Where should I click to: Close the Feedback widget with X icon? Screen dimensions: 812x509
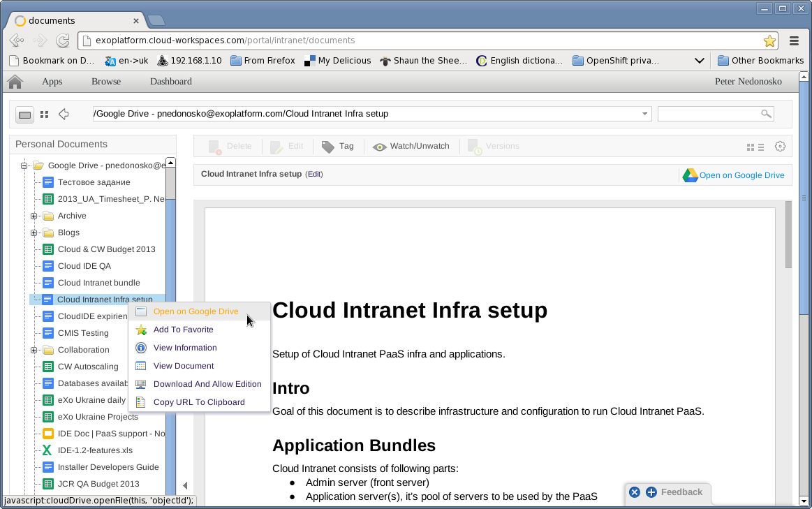[635, 492]
